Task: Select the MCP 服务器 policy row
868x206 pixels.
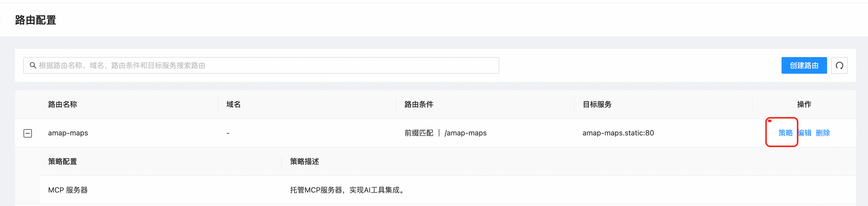Action: tap(68, 190)
